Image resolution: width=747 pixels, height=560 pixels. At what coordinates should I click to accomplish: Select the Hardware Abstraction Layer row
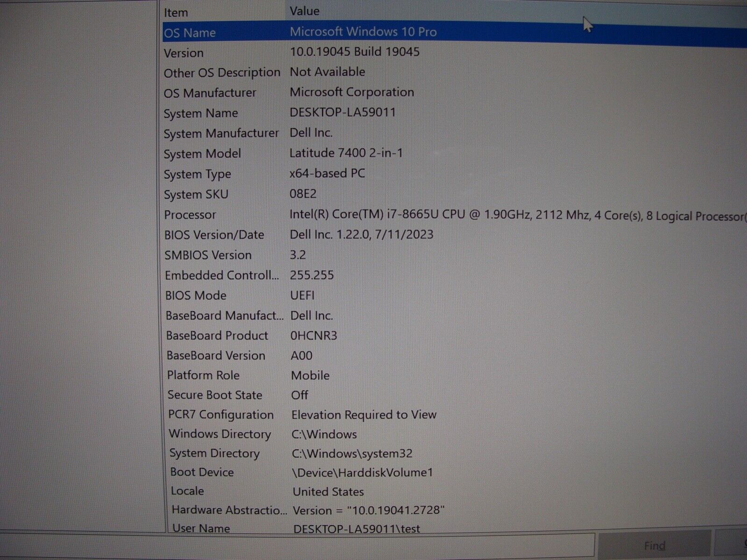229,510
